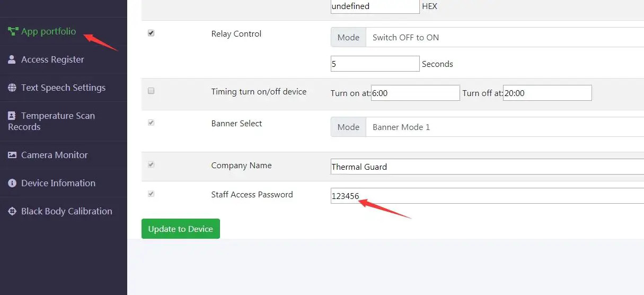Click the App portfolio tree icon
The image size is (644, 295).
[13, 31]
